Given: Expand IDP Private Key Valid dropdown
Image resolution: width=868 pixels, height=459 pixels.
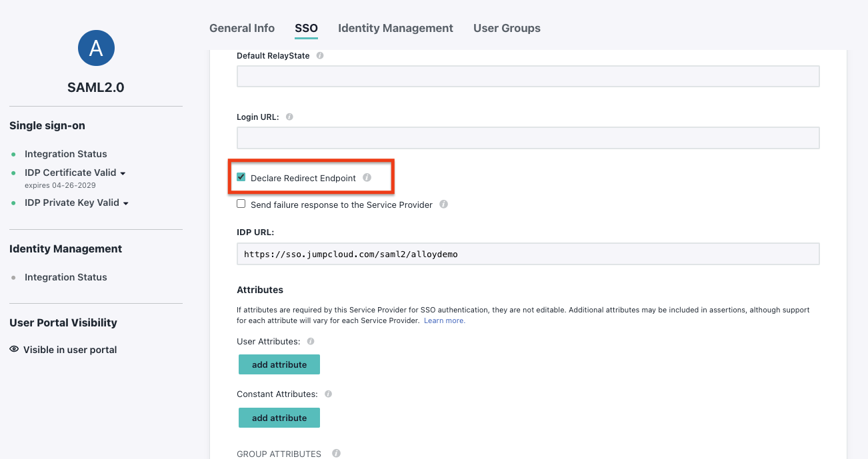Looking at the screenshot, I should (x=125, y=203).
